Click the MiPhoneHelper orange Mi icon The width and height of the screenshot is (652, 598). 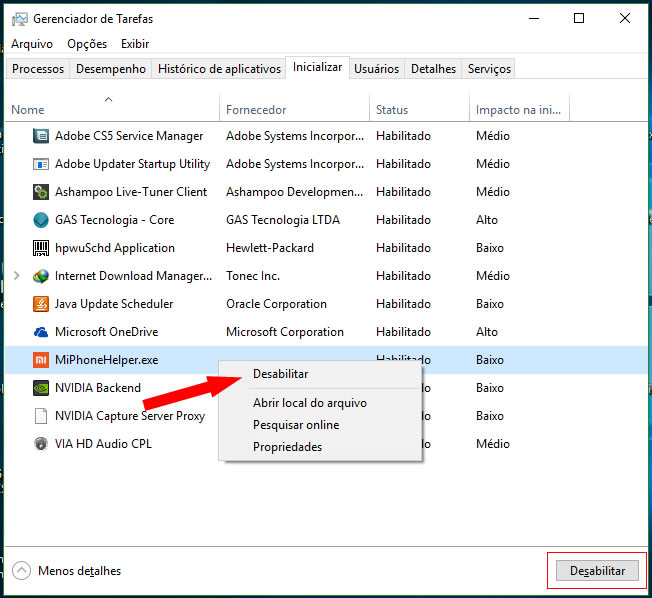(x=41, y=360)
